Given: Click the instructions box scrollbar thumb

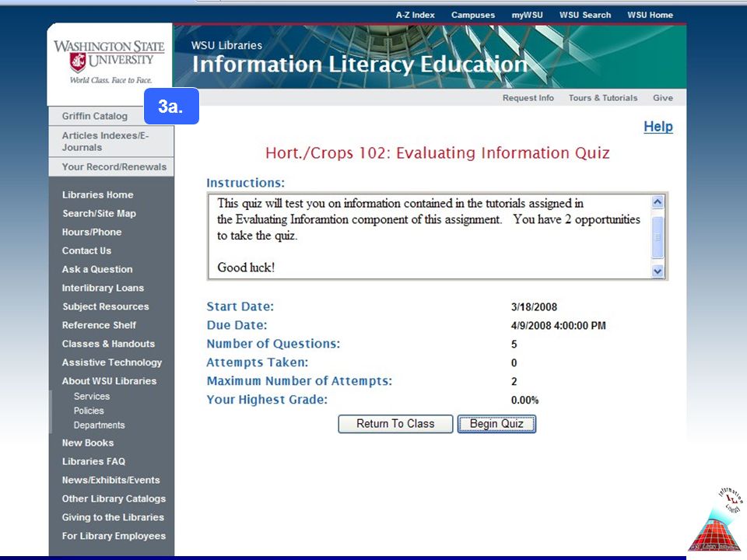Looking at the screenshot, I should [x=658, y=236].
